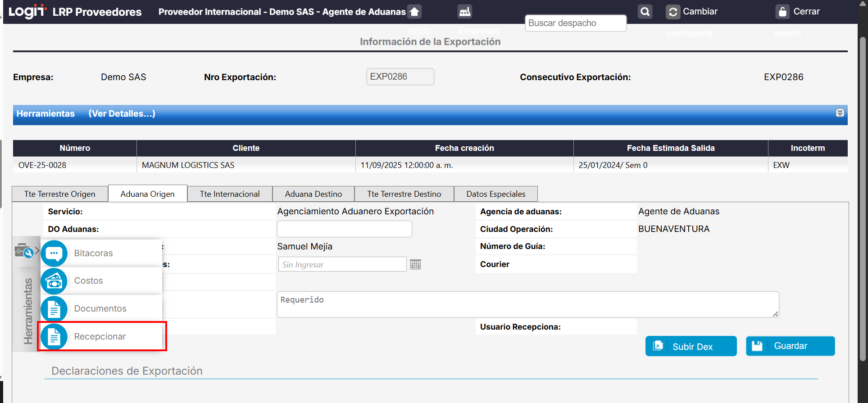Viewport: 868px width, 403px height.
Task: Switch to the Aduana Destino tab
Action: pos(314,194)
